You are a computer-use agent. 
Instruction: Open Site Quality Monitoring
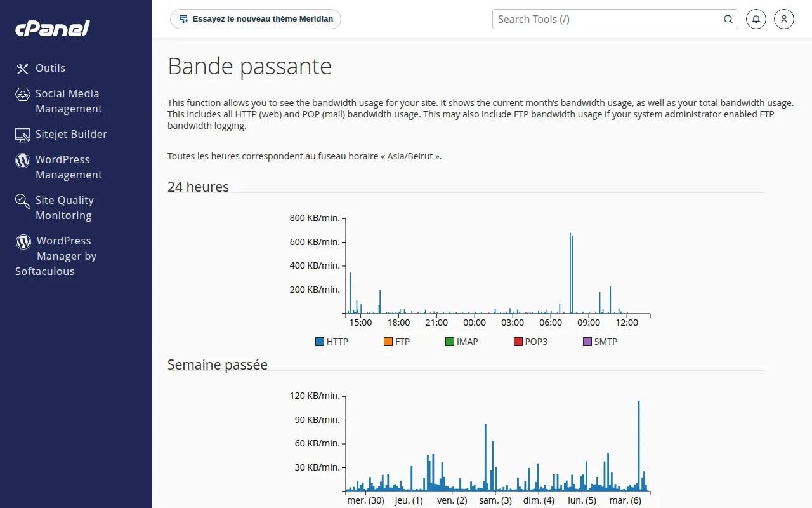pos(65,208)
